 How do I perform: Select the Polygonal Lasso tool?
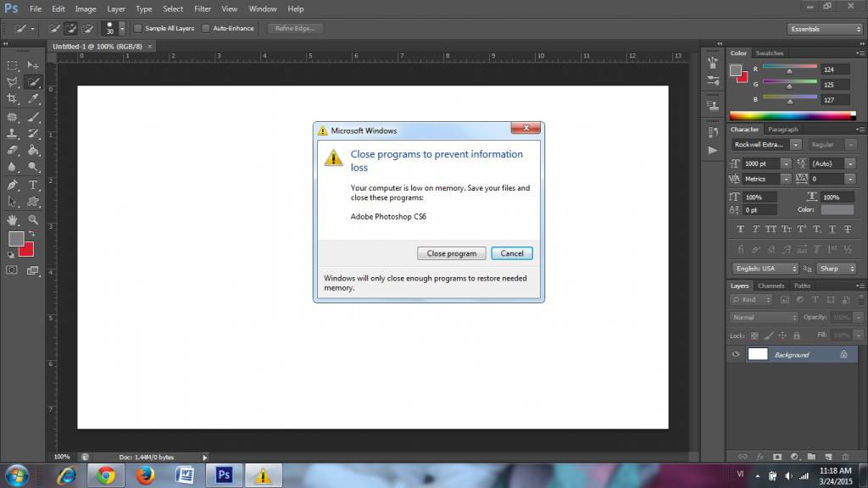pos(12,82)
